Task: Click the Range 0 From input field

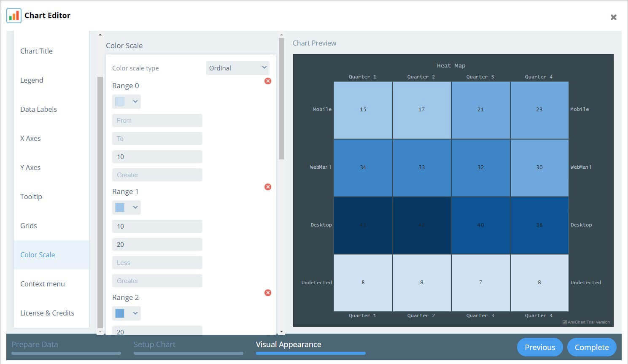Action: tap(157, 121)
